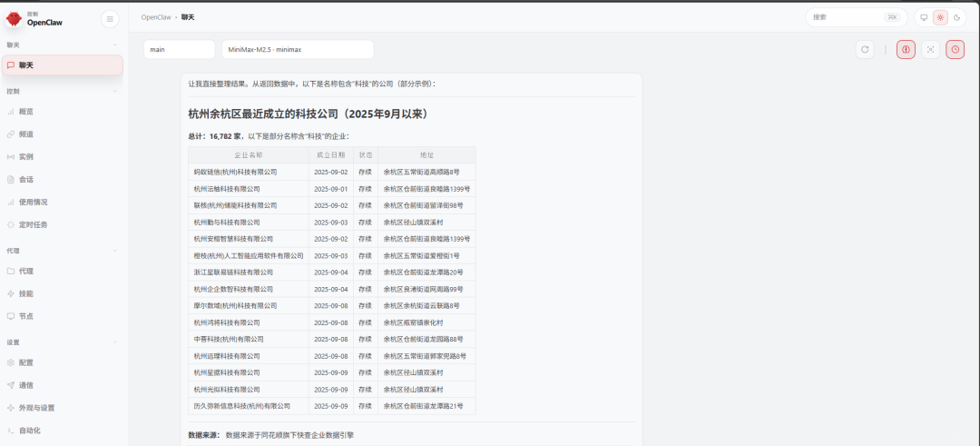980x446 pixels.
Task: Refresh the chat with the reload icon
Action: point(865,49)
